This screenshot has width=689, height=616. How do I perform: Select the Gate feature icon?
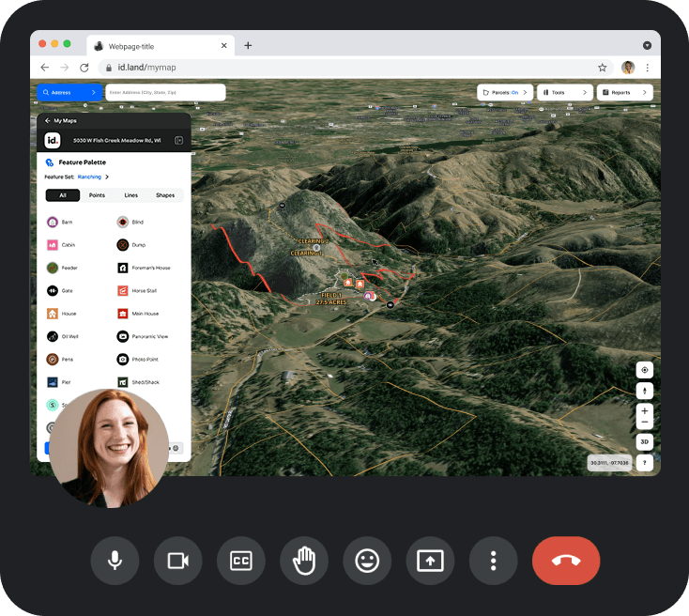[x=53, y=291]
